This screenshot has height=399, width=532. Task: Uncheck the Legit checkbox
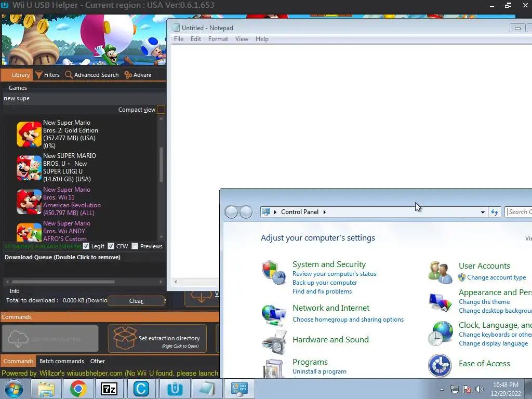[86, 246]
